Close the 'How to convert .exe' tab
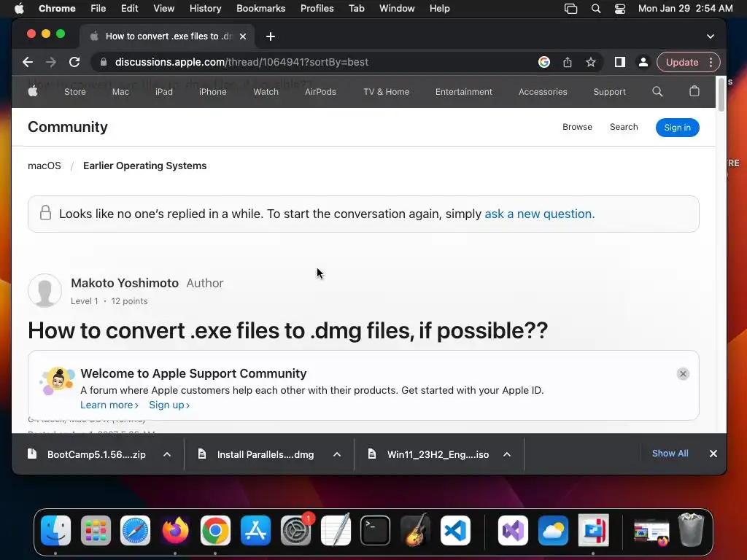747x560 pixels. (x=243, y=36)
